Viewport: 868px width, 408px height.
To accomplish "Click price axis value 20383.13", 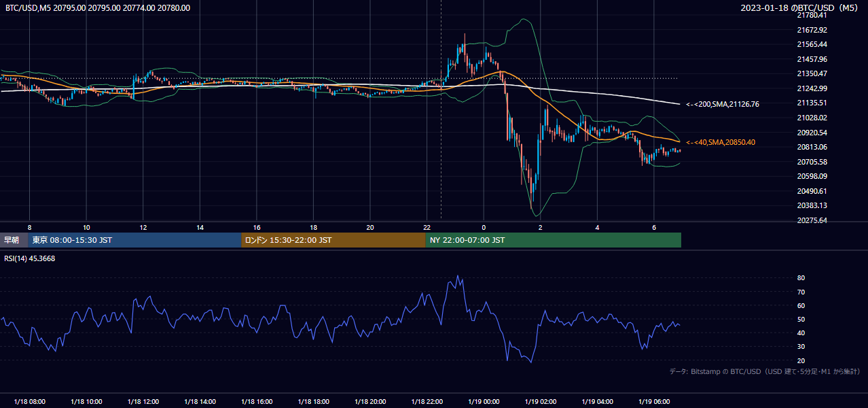I will coord(812,205).
